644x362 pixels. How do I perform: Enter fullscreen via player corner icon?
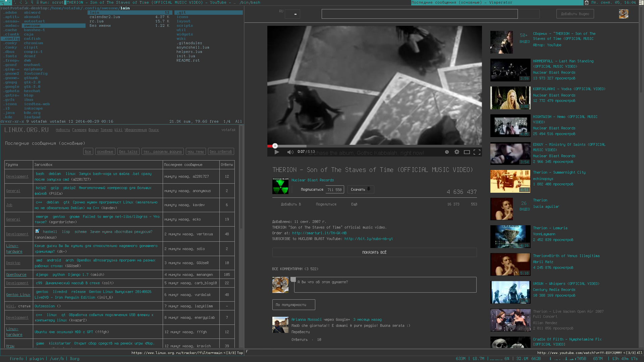(477, 152)
